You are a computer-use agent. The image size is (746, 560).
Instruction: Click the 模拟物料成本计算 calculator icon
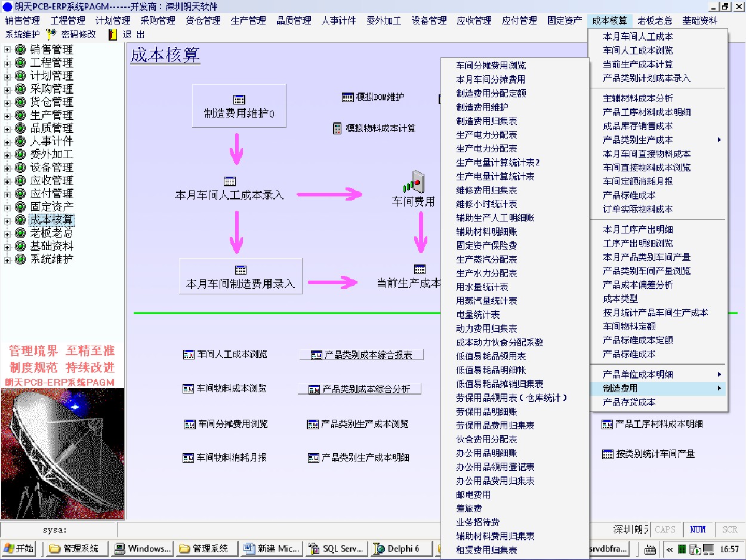point(337,128)
